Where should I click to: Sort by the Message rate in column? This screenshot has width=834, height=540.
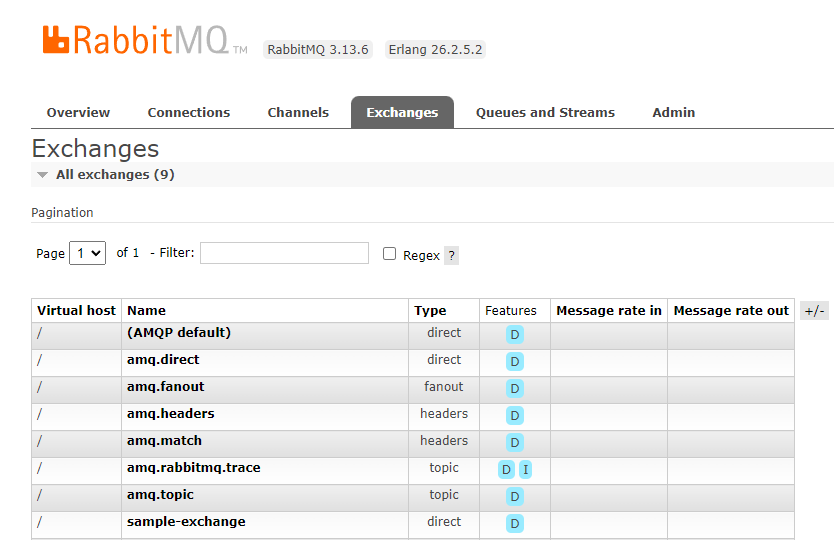609,311
